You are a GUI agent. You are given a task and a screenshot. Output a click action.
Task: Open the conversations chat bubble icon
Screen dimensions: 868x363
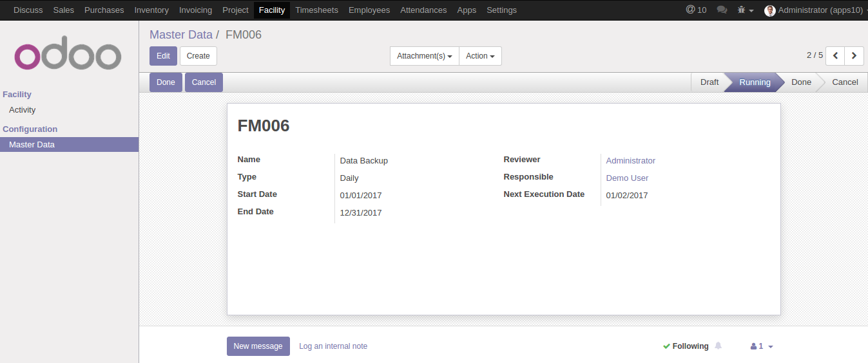tap(722, 10)
